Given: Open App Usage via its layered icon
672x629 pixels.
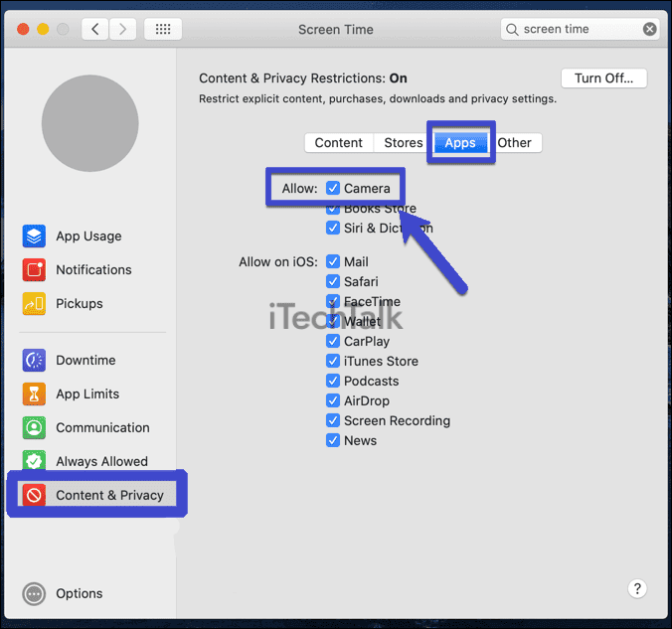Looking at the screenshot, I should (34, 236).
